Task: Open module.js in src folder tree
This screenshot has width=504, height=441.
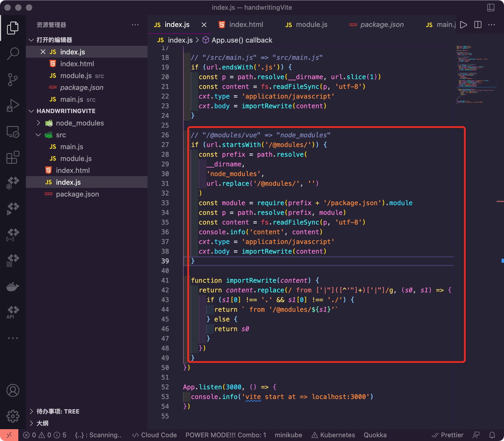Action: (87, 159)
